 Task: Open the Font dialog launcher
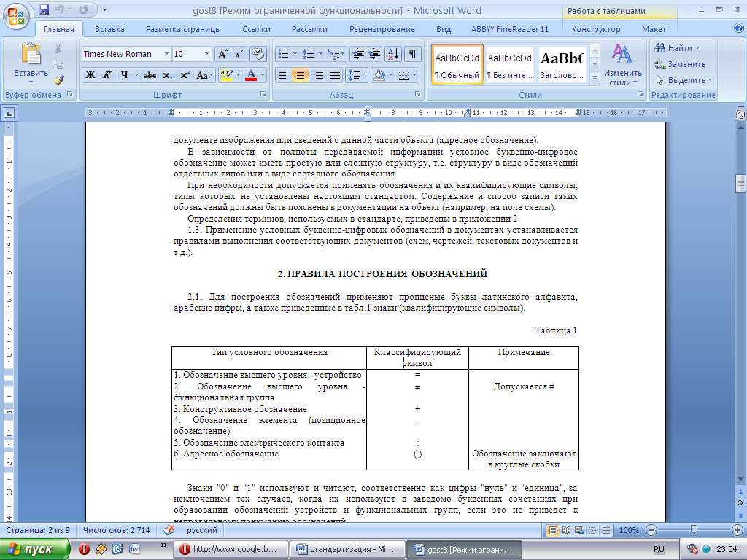click(x=263, y=94)
